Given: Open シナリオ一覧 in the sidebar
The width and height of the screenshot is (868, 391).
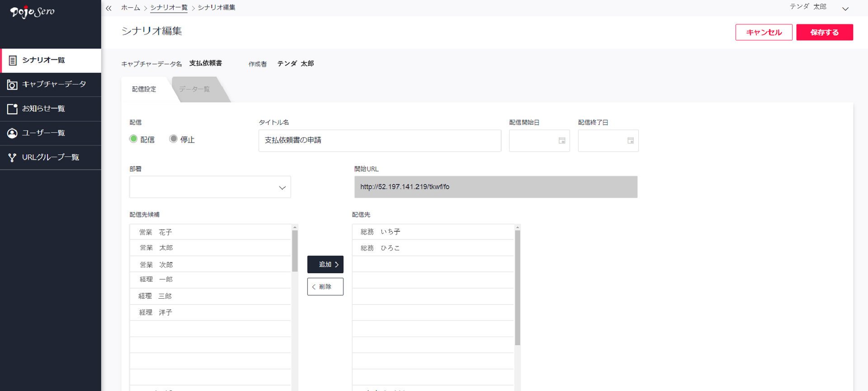Looking at the screenshot, I should pos(51,60).
